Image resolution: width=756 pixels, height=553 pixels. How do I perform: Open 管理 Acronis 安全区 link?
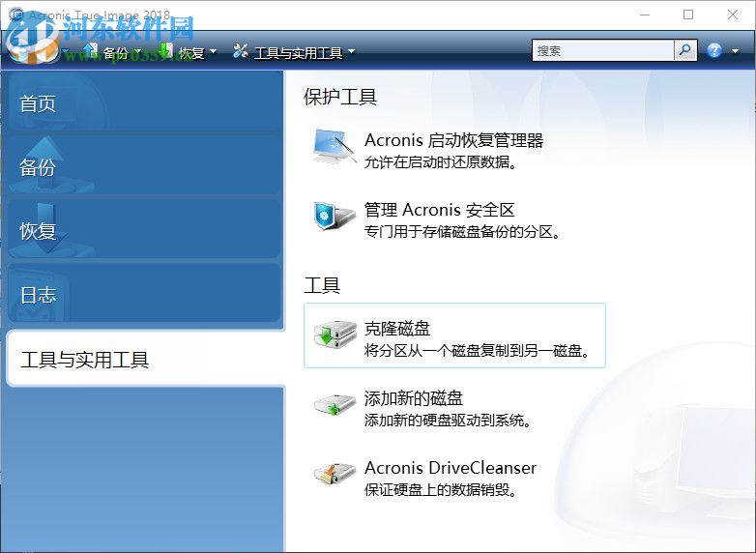(x=439, y=210)
